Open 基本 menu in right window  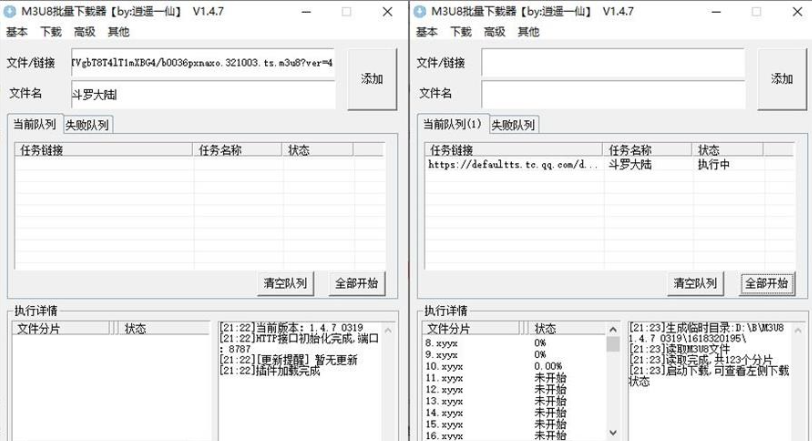[x=427, y=32]
